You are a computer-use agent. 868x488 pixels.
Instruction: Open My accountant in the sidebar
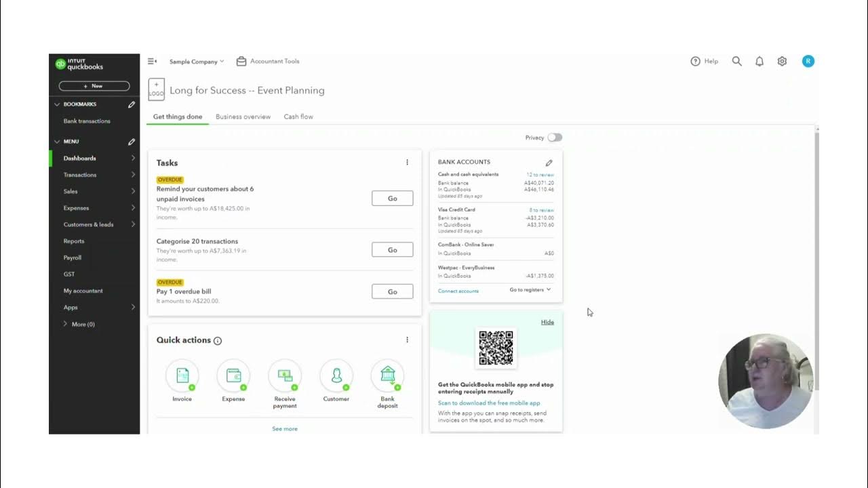[83, 291]
